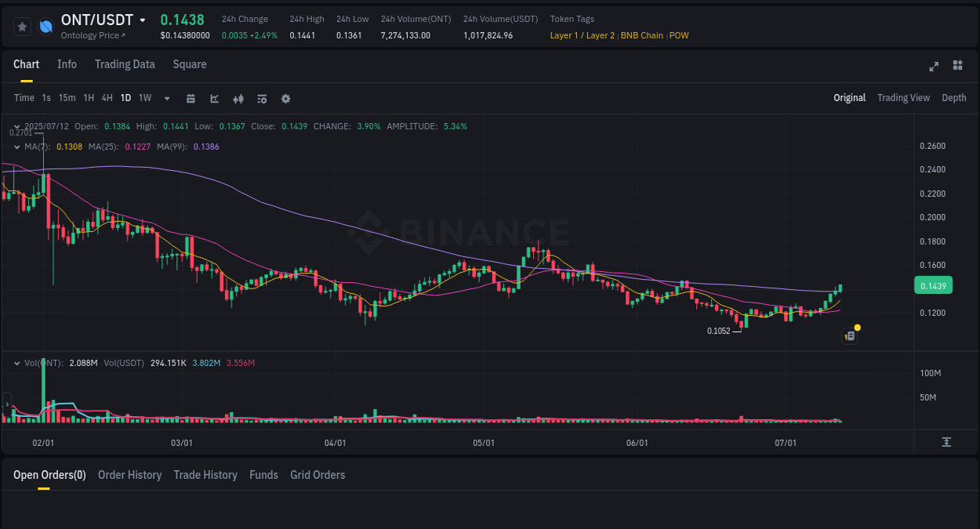Open the extra timeframe dropdown arrow
This screenshot has width=980, height=529.
tap(166, 98)
